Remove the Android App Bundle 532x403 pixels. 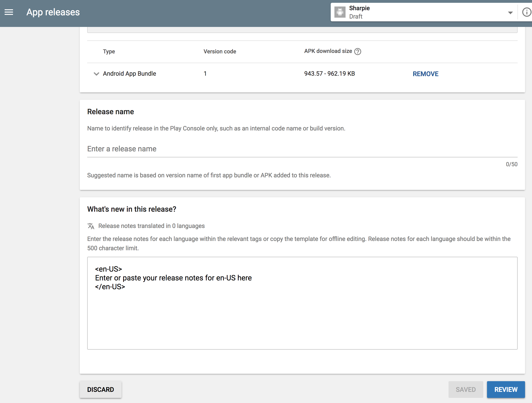coord(425,74)
